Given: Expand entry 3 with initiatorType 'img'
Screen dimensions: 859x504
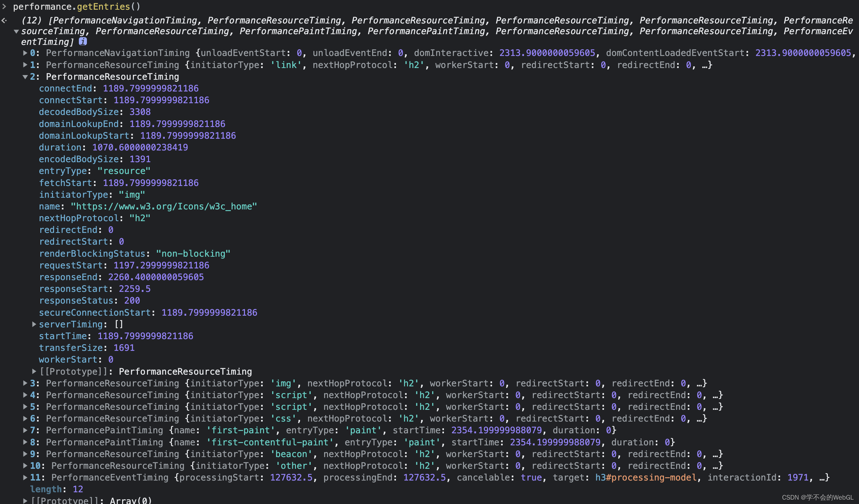Looking at the screenshot, I should [x=25, y=383].
